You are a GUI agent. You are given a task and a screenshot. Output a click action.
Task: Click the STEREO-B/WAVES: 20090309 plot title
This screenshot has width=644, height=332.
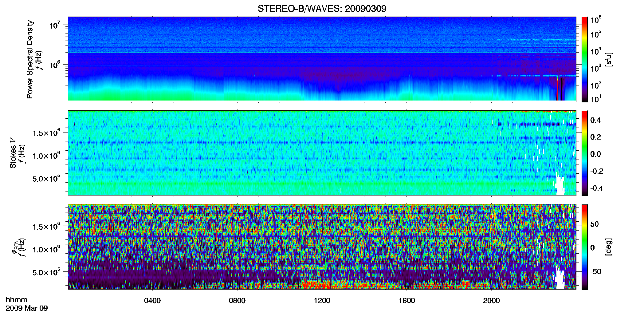(x=322, y=9)
